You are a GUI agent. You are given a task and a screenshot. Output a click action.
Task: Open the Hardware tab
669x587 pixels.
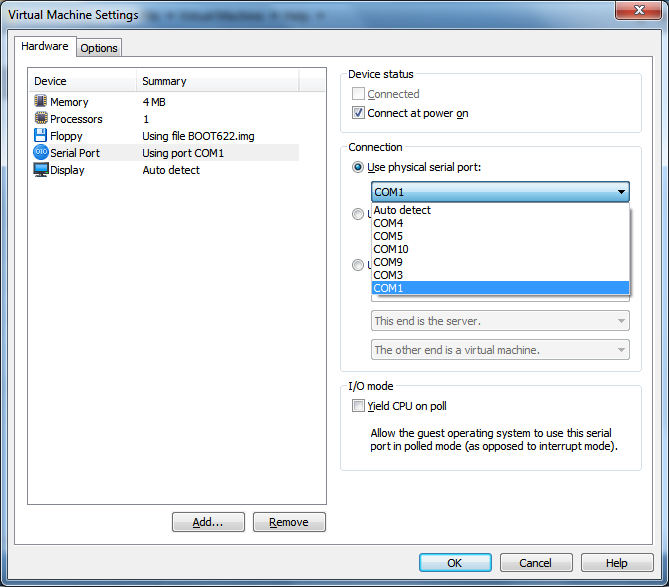click(45, 46)
